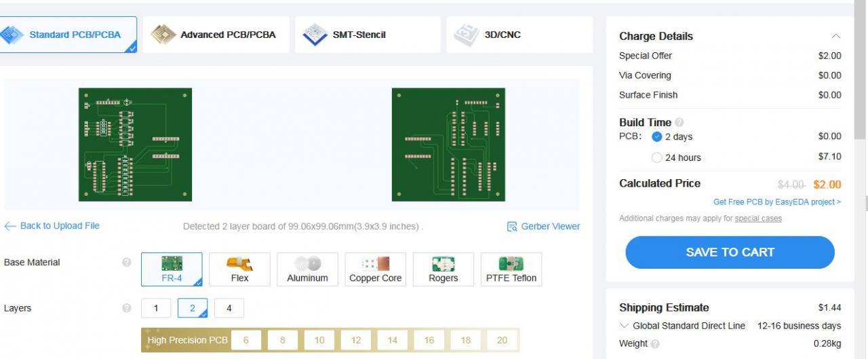Click the Gerber Viewer icon

[x=513, y=227]
